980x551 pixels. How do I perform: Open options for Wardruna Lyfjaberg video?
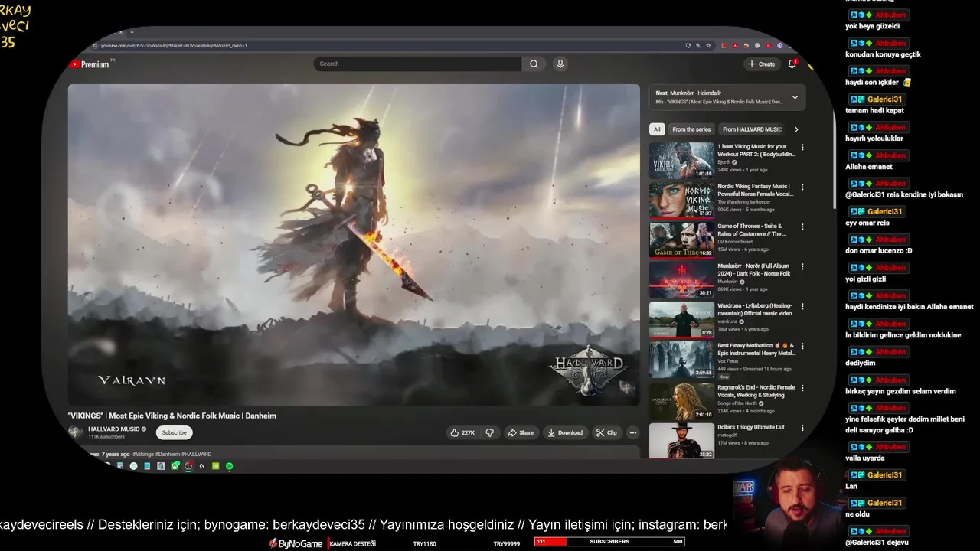pos(802,306)
